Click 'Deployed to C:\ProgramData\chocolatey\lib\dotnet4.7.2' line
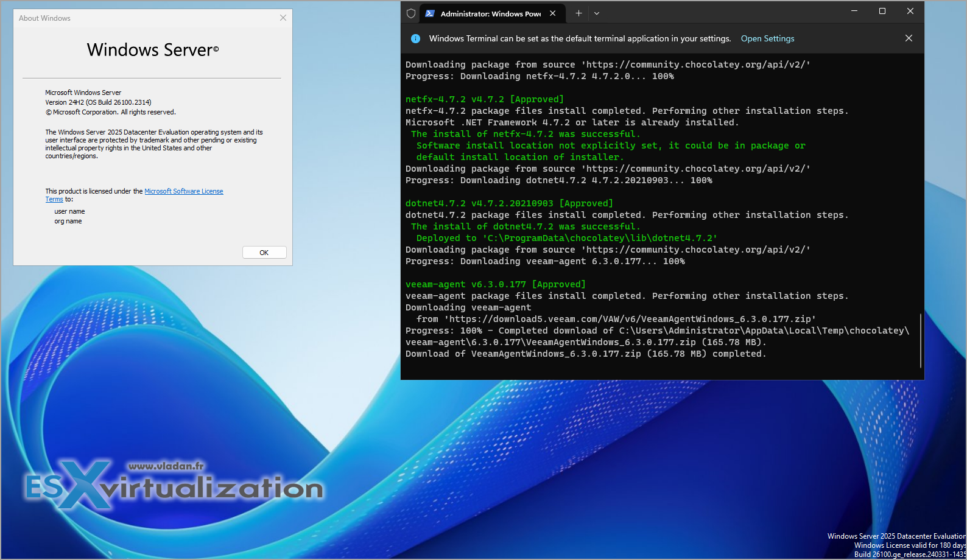 567,238
